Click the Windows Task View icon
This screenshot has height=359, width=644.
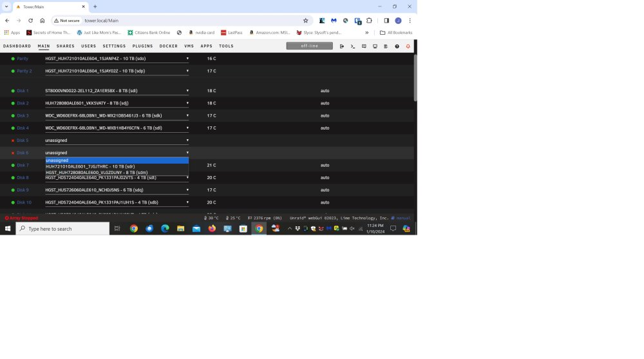pyautogui.click(x=117, y=229)
